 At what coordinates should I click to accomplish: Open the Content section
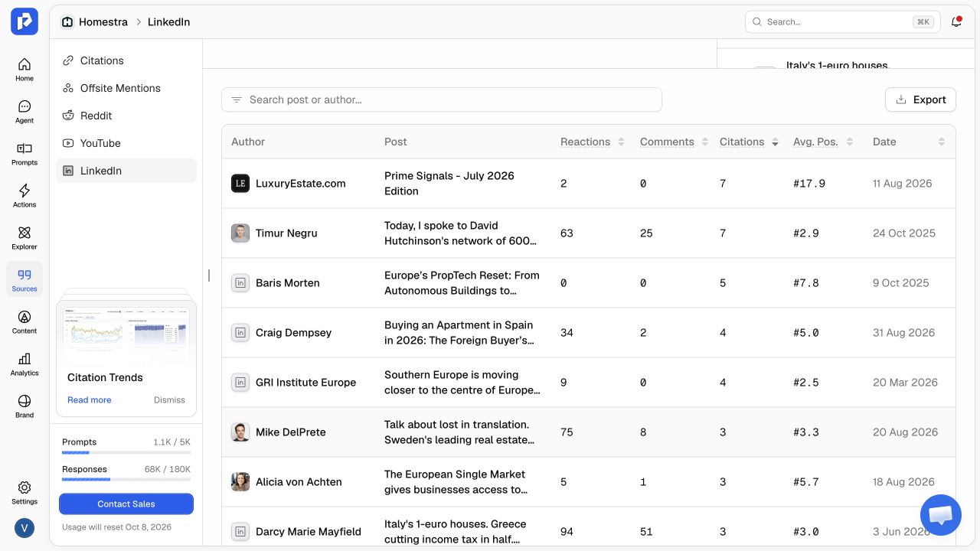pyautogui.click(x=24, y=322)
